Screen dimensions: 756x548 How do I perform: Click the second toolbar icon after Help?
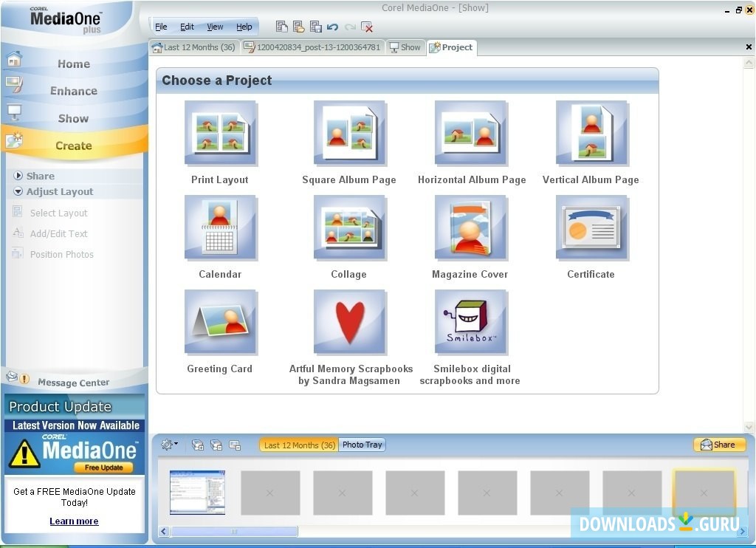[x=298, y=27]
